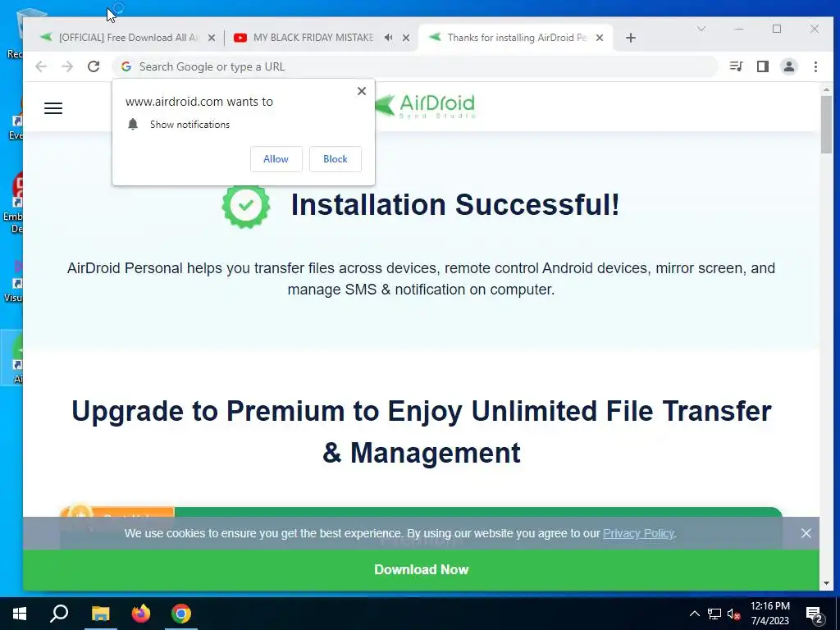Open the Chrome media control icon
The width and height of the screenshot is (840, 630).
[736, 66]
